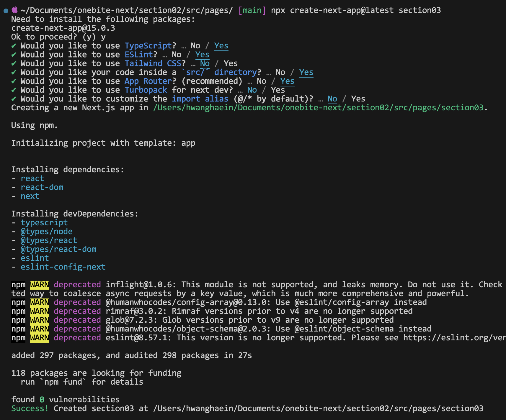Click the 'Ok to proceed? (y) y' line
The image size is (506, 420).
pos(58,37)
